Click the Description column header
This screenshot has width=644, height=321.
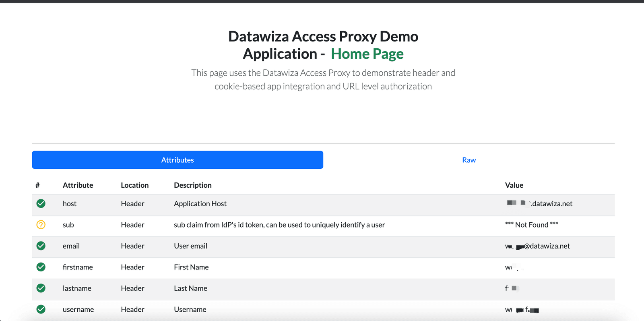pyautogui.click(x=192, y=185)
